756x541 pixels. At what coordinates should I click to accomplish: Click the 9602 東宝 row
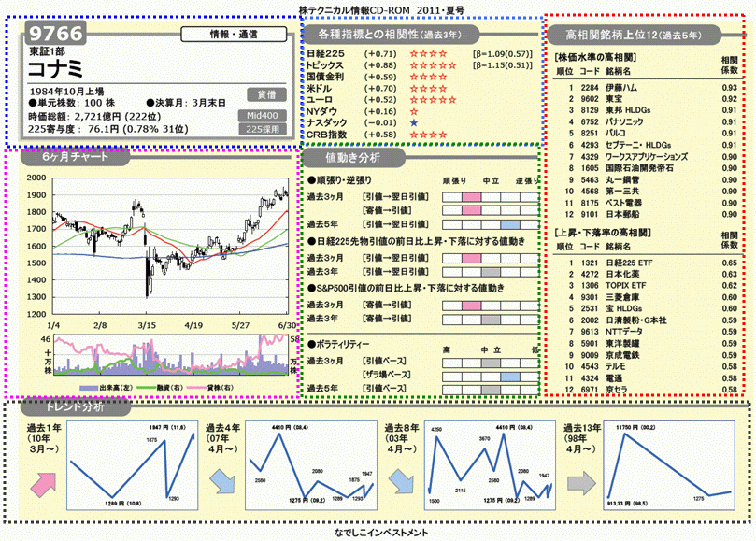pyautogui.click(x=648, y=99)
